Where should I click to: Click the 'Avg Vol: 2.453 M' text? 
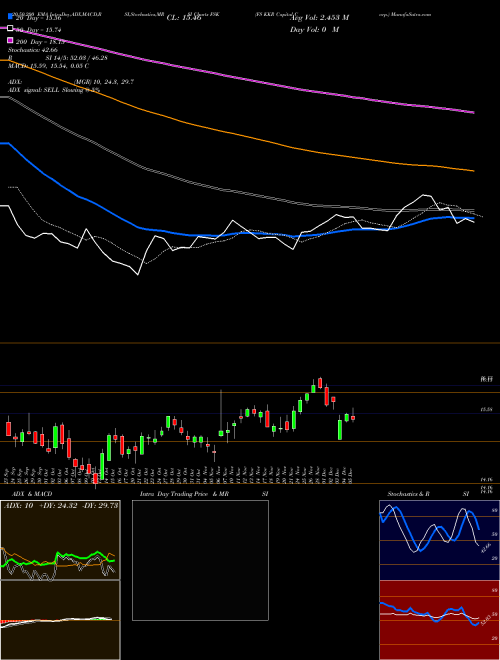319,18
